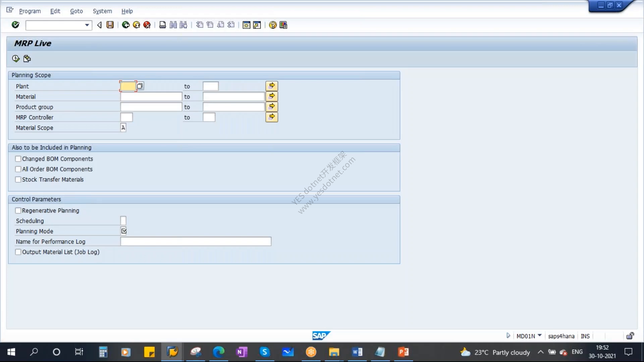Click the Product group to field
The image size is (644, 362).
pos(234,107)
